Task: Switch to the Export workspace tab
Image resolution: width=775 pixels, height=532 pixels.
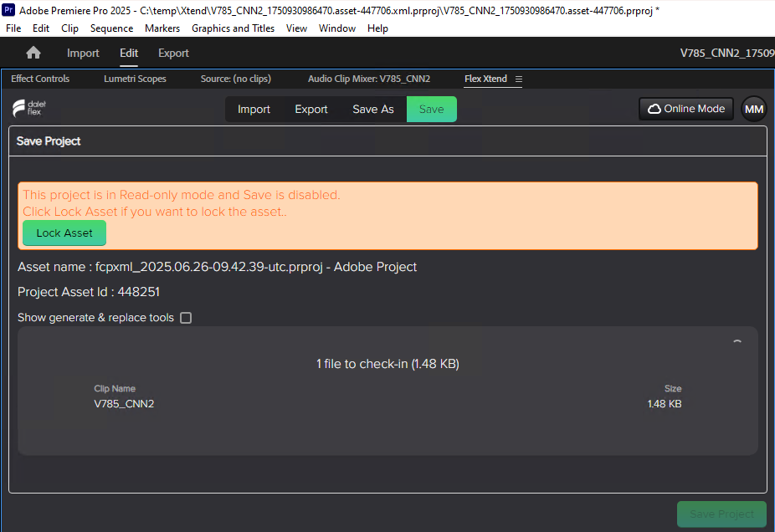Action: [x=173, y=53]
